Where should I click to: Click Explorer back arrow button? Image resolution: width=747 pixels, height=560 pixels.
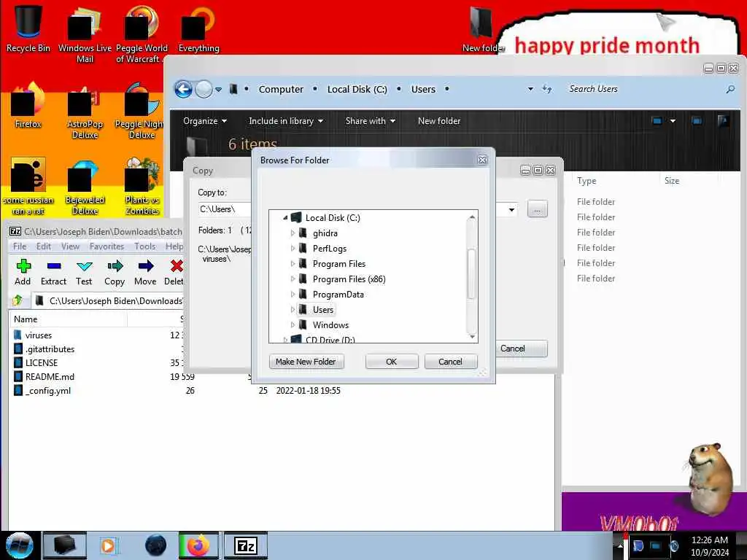pyautogui.click(x=183, y=89)
